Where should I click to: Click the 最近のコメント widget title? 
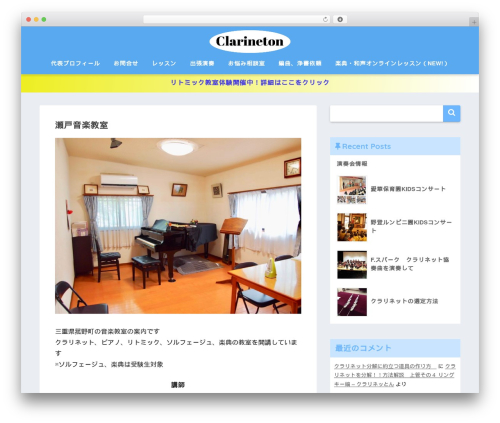point(363,348)
